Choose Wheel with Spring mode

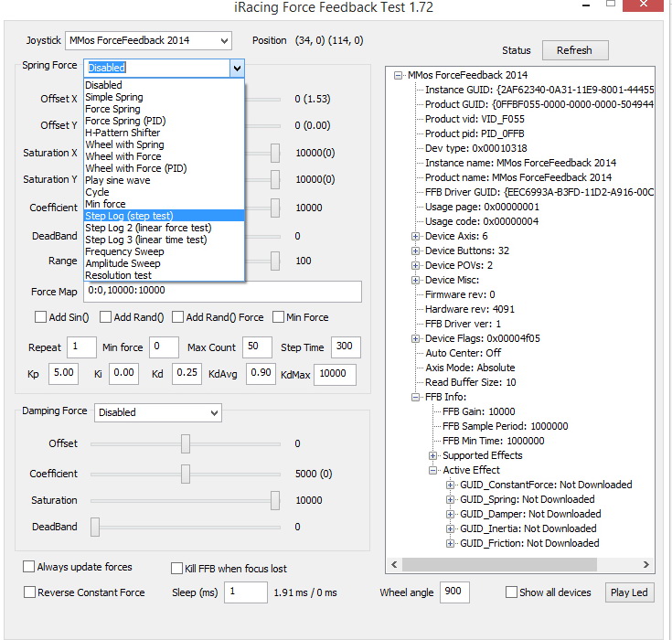coord(165,144)
